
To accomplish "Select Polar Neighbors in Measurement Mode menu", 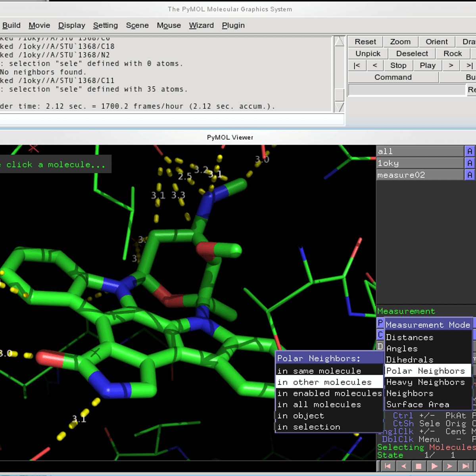I will click(x=428, y=371).
